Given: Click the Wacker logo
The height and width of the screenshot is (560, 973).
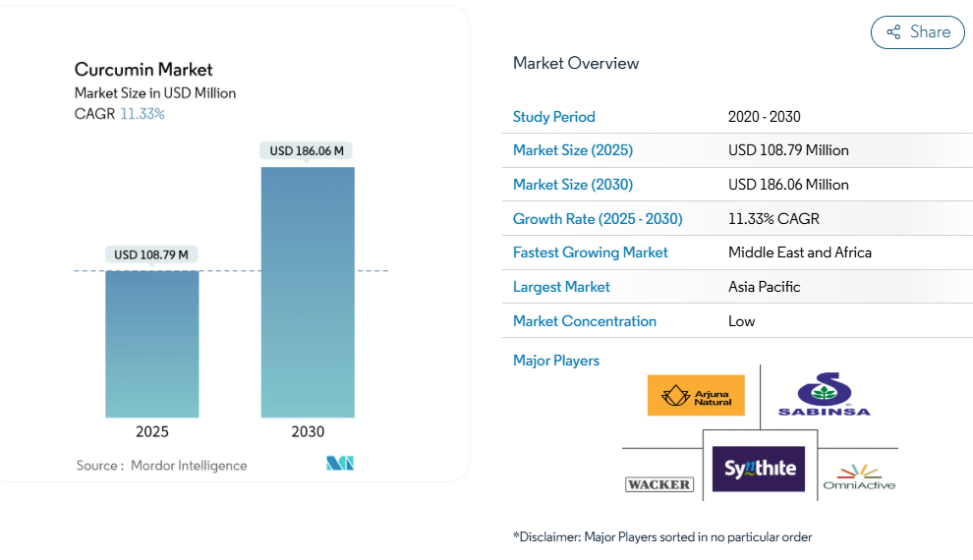Looking at the screenshot, I should (x=658, y=484).
